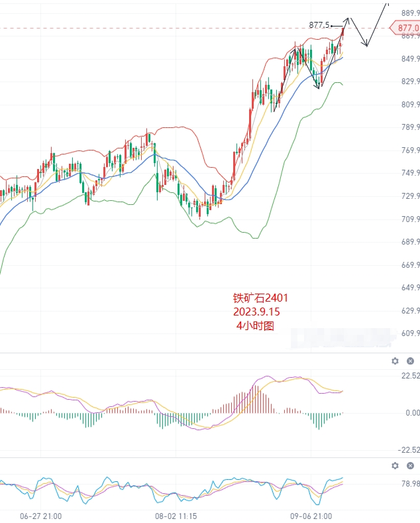The height and width of the screenshot is (523, 420).
Task: Click the -22.52 value on MACD scale
Action: [409, 450]
